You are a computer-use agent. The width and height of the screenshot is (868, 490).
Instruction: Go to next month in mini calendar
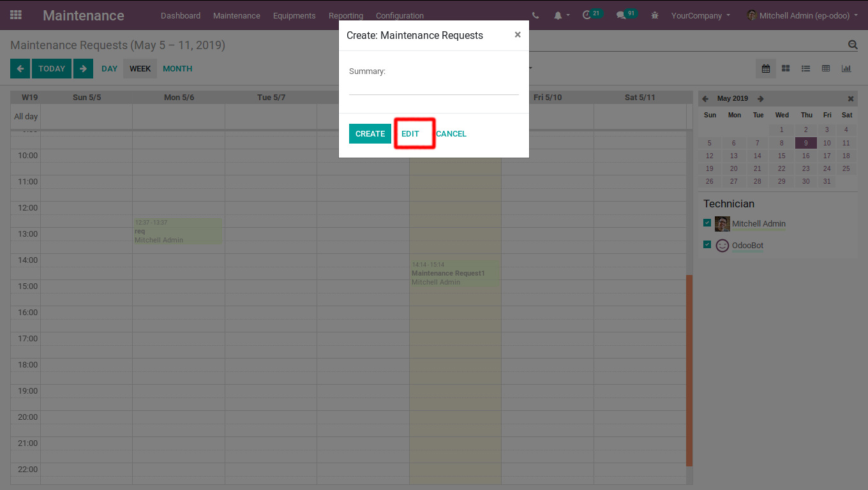coord(760,99)
